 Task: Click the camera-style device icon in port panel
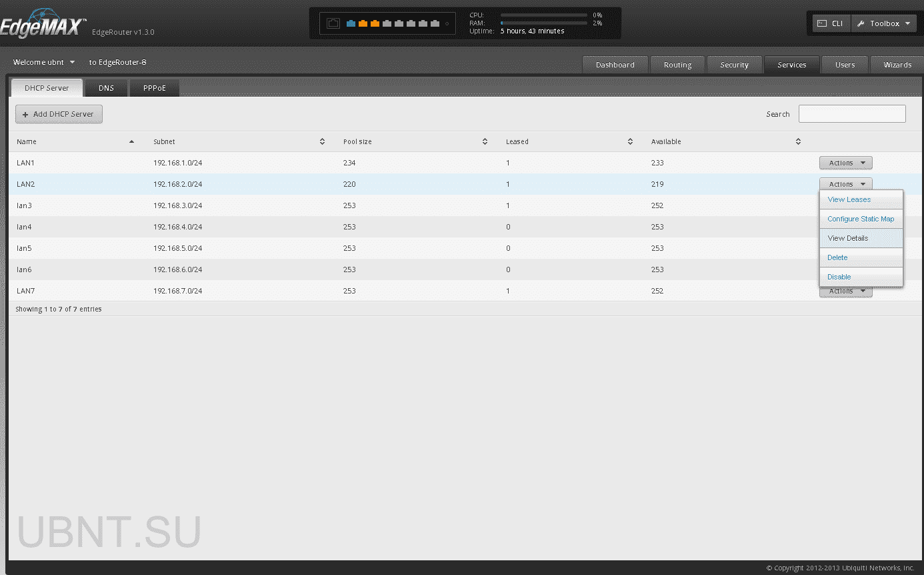(x=333, y=22)
